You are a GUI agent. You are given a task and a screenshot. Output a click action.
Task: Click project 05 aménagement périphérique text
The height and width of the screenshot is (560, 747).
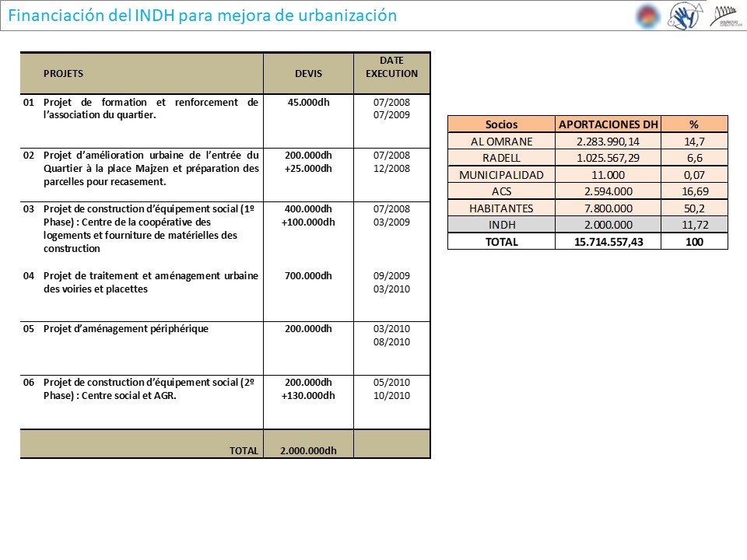[x=126, y=328]
